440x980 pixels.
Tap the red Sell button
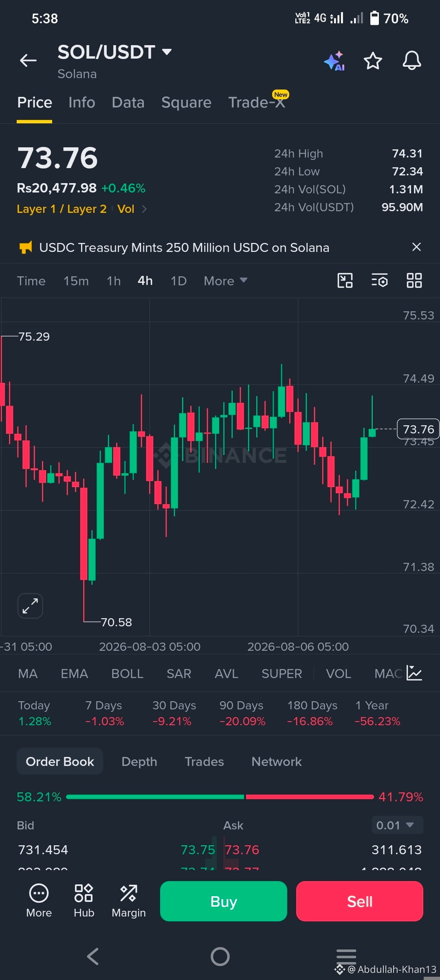(x=360, y=901)
